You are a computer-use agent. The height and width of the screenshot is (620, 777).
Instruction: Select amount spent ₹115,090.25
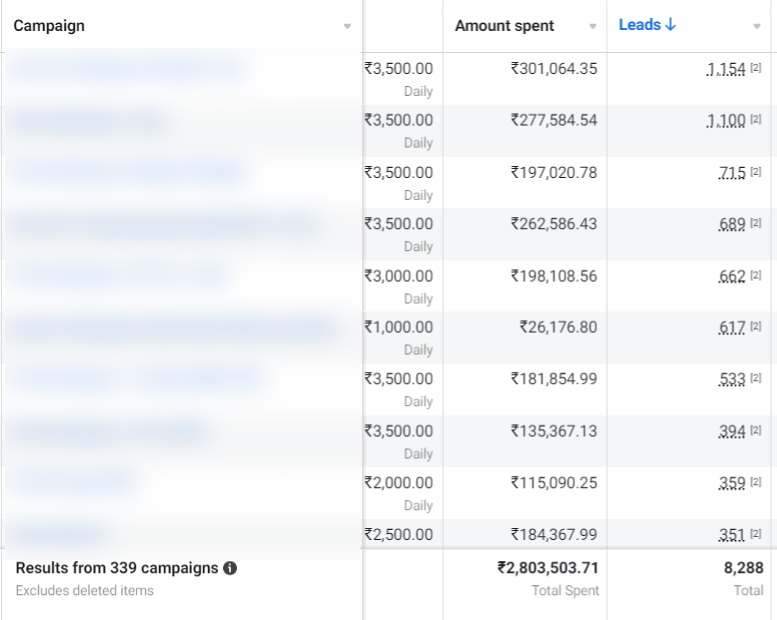point(554,483)
